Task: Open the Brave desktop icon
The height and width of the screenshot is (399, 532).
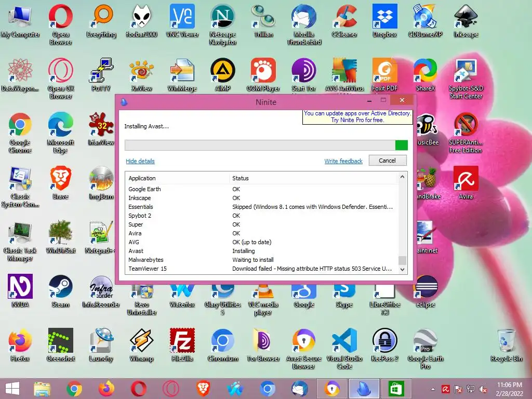Action: 60,183
